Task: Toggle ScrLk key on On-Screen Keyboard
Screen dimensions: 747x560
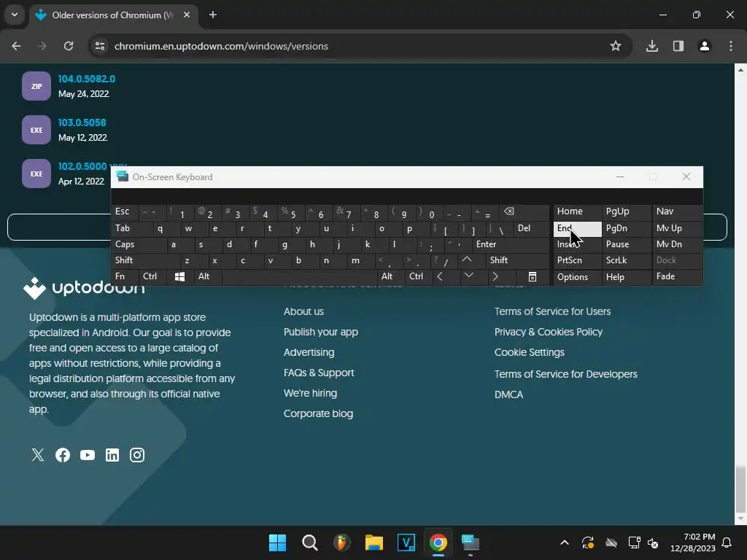Action: coord(627,260)
